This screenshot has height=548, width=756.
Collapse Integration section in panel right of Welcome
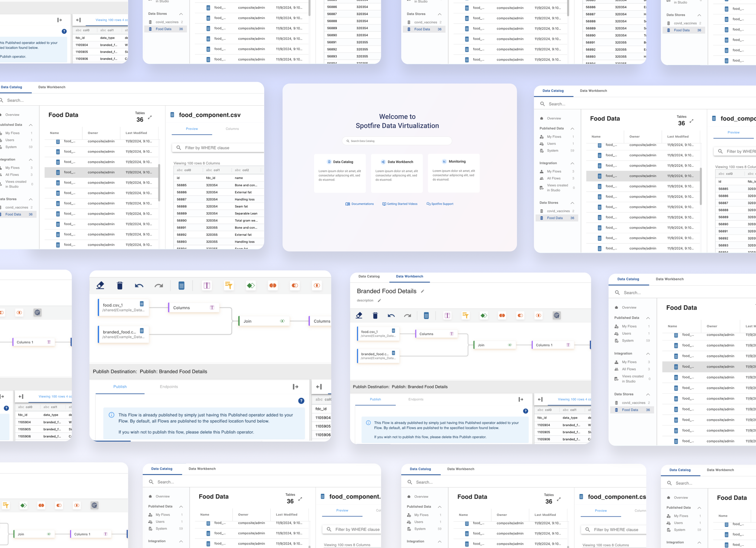click(572, 163)
